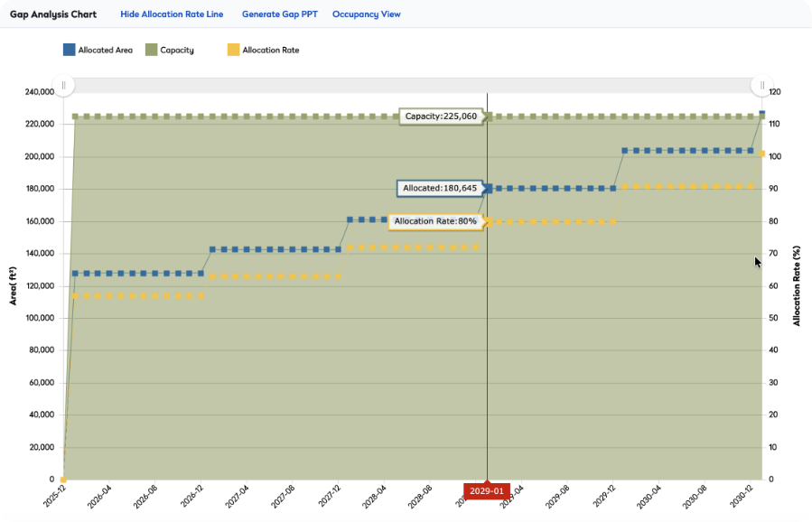Click the blue Allocated Area legend swatch
Image resolution: width=812 pixels, height=522 pixels.
(69, 51)
